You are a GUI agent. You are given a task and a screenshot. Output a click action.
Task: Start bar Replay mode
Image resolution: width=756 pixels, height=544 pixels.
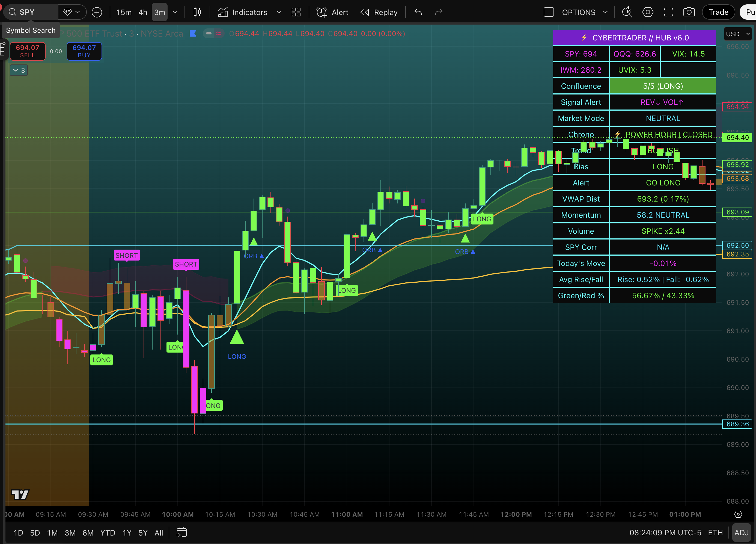(x=379, y=12)
